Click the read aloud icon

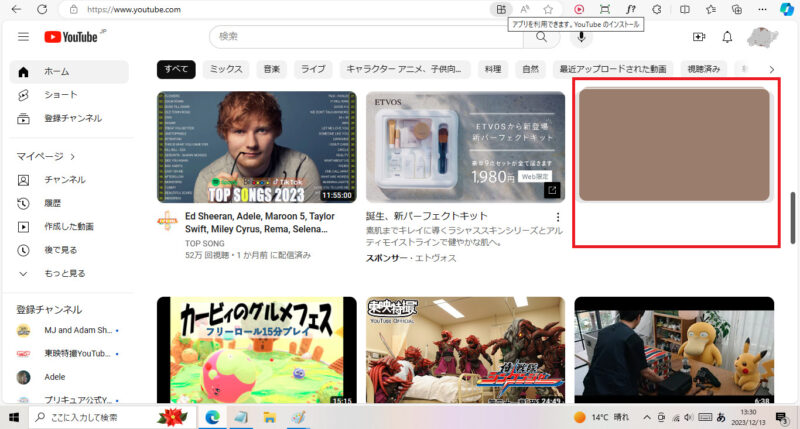click(x=524, y=9)
